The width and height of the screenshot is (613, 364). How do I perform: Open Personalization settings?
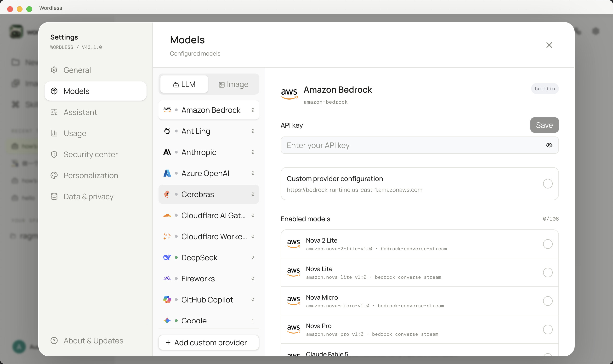point(95,176)
